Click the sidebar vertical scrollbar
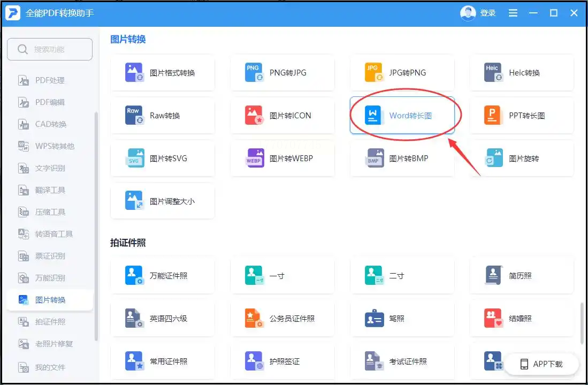The height and width of the screenshot is (385, 588). click(x=96, y=227)
